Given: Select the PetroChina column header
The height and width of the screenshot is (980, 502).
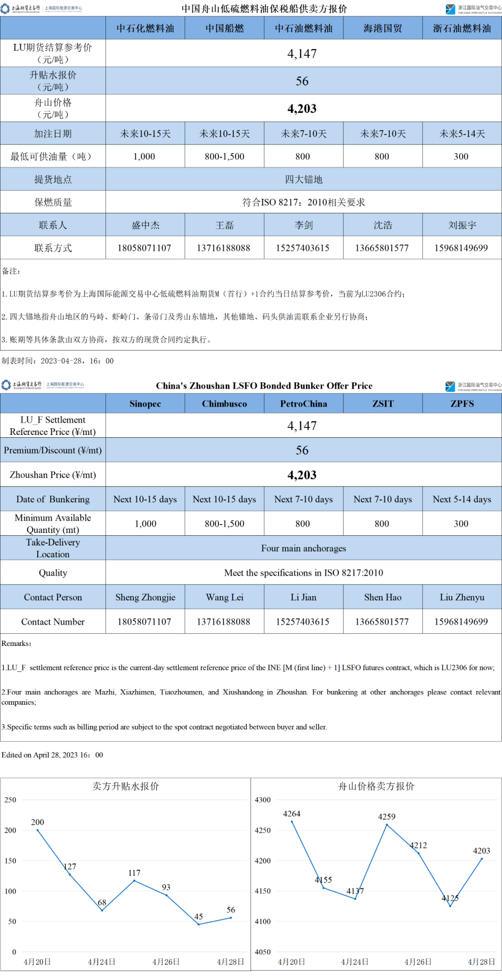Looking at the screenshot, I should pyautogui.click(x=304, y=404).
